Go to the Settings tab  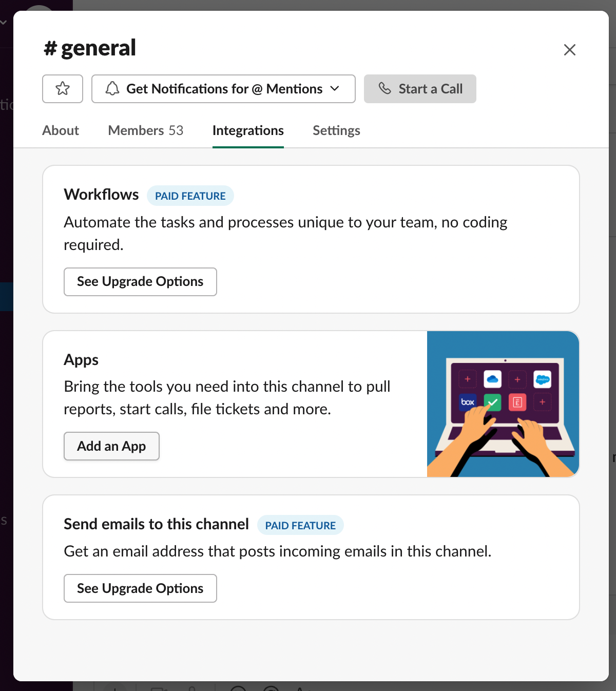[x=336, y=130]
